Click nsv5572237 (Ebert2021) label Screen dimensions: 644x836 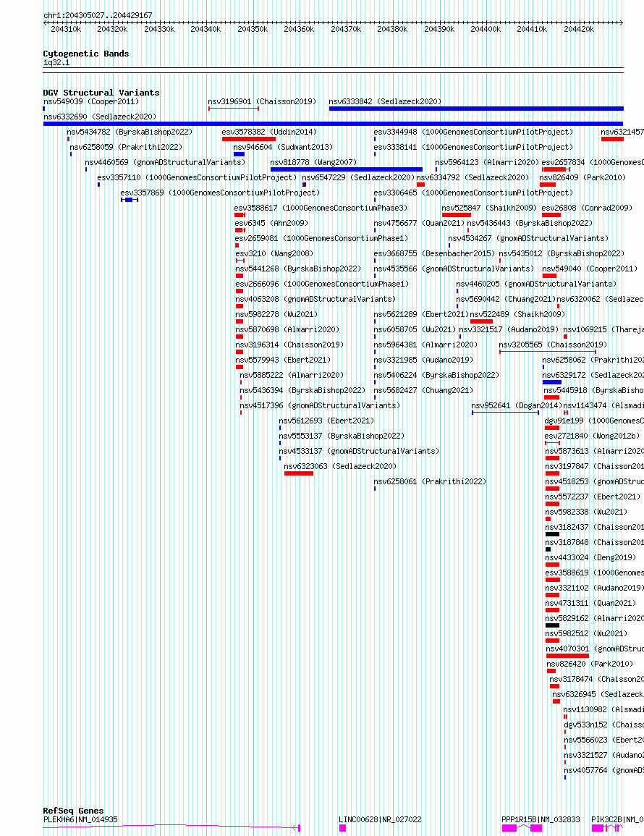click(x=593, y=497)
